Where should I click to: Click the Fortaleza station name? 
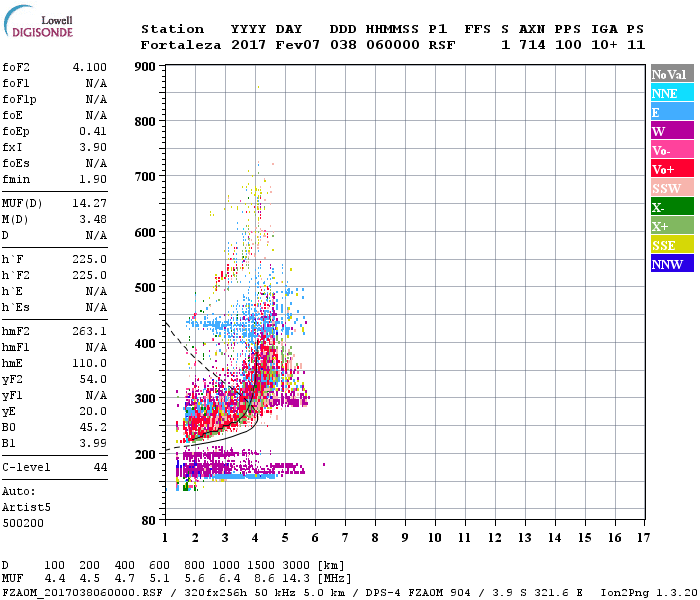click(181, 45)
